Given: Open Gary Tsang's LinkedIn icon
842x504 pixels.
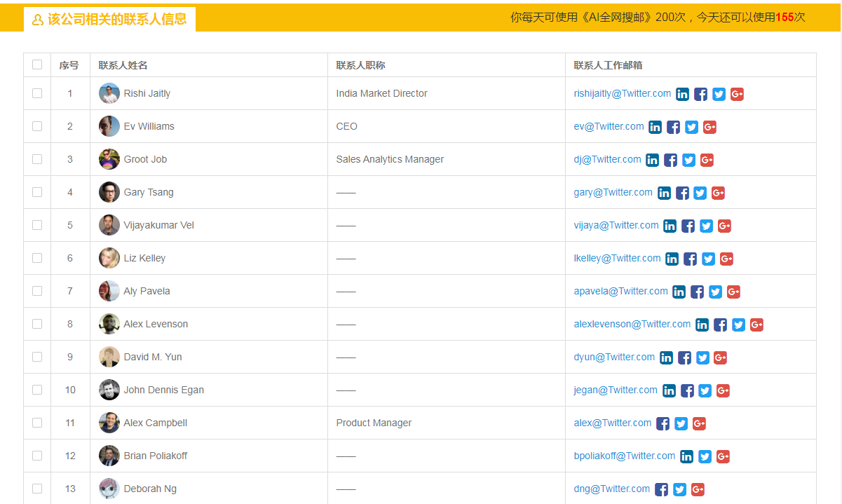Looking at the screenshot, I should click(x=664, y=193).
